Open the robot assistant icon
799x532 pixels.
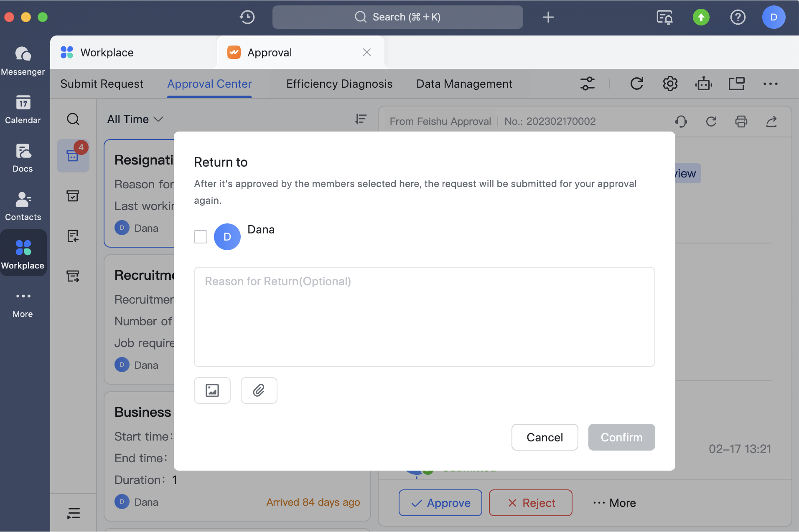click(x=704, y=84)
